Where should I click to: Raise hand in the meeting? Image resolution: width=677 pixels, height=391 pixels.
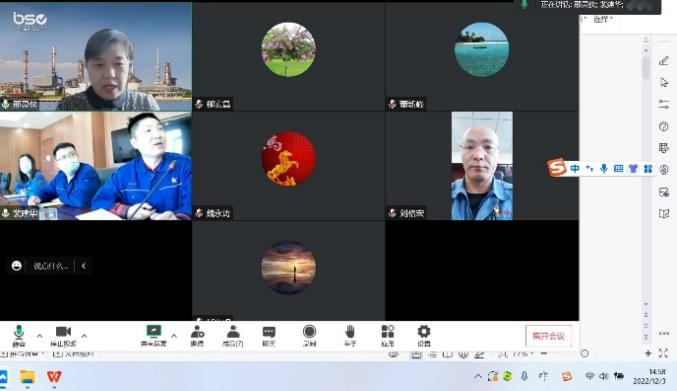(350, 335)
